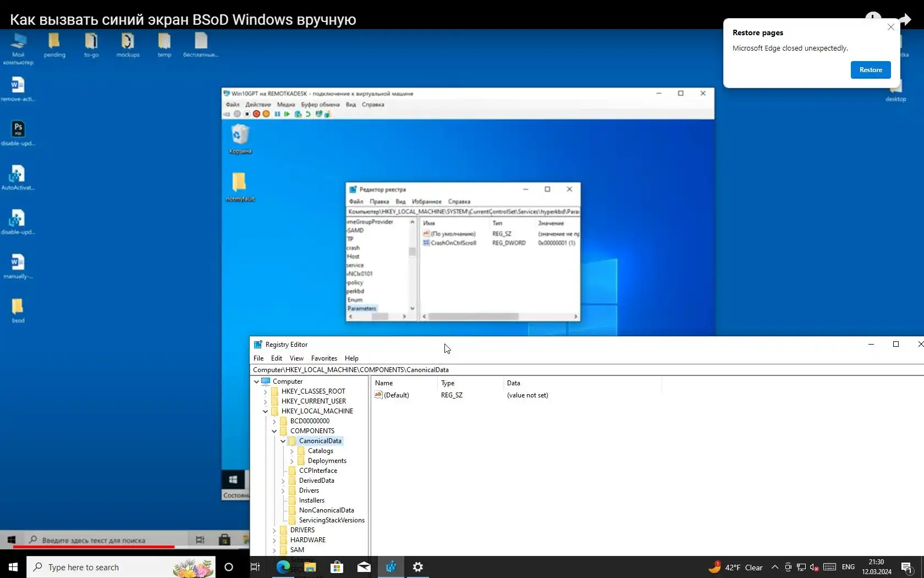The width and height of the screenshot is (924, 578).
Task: Select the CCPInterface key
Action: 318,471
